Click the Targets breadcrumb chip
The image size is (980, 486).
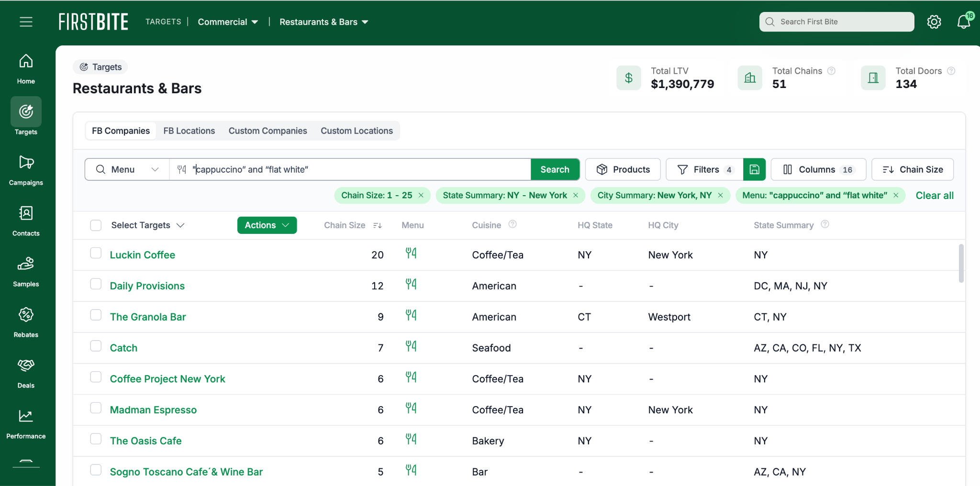(x=100, y=67)
